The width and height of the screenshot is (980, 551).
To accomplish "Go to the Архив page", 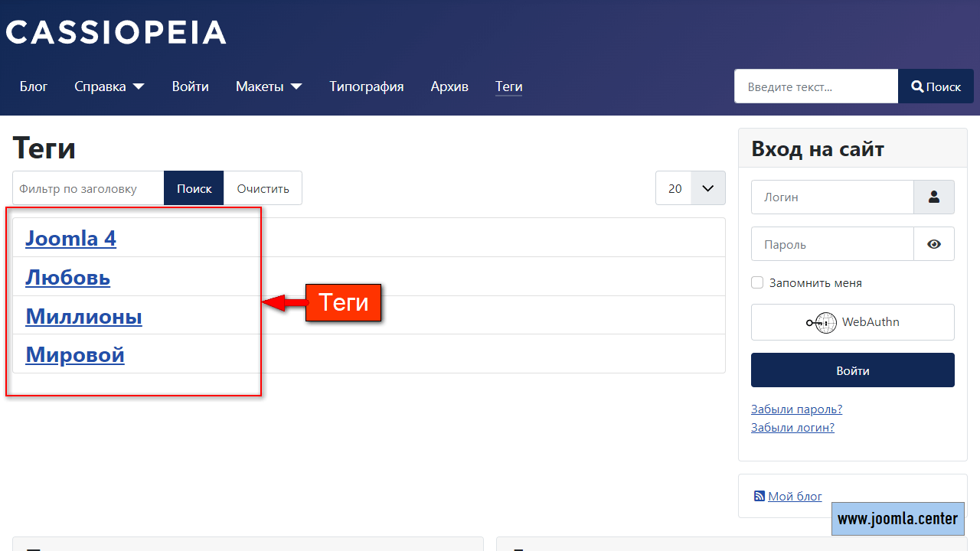I will coord(449,86).
